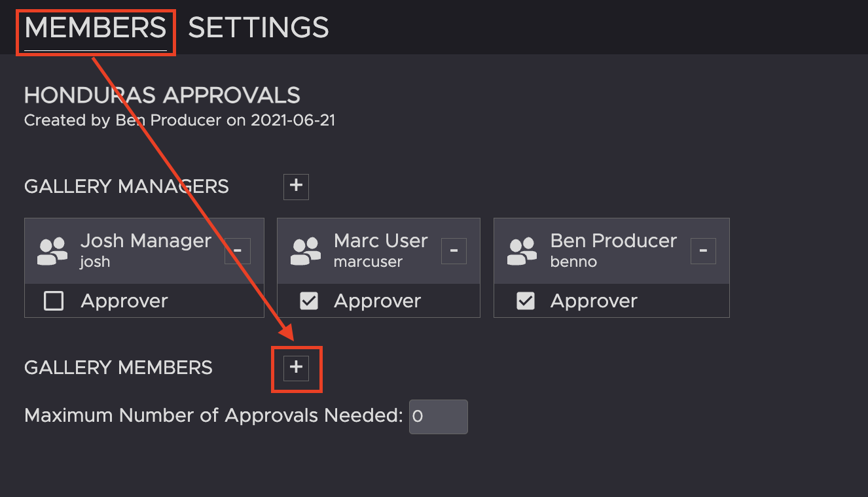
Task: Add a new gallery manager
Action: 296,186
